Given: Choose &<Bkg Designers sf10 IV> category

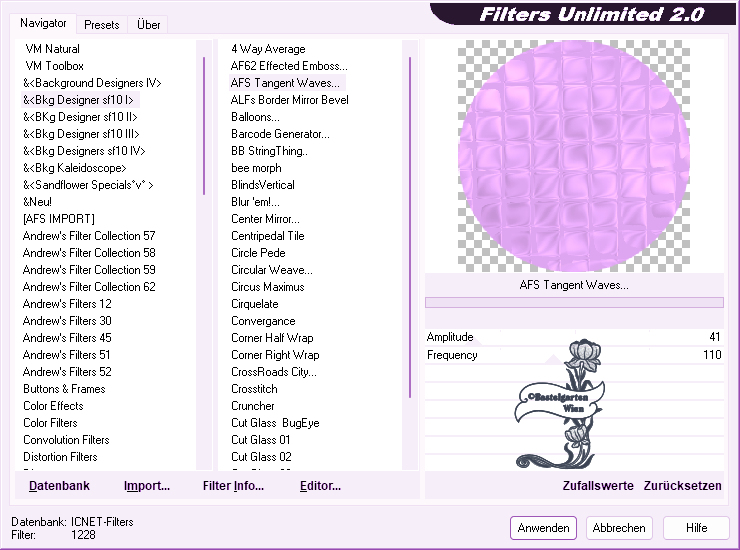Looking at the screenshot, I should [x=84, y=151].
